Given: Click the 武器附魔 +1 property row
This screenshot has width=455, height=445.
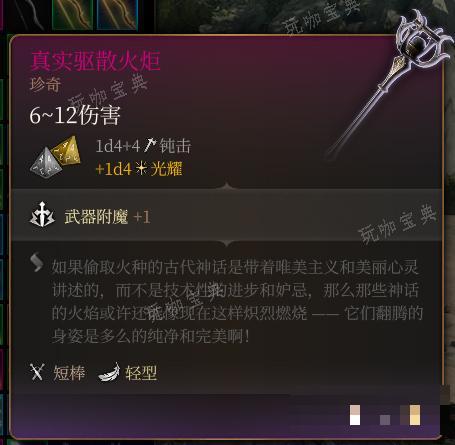Looking at the screenshot, I should point(227,216).
